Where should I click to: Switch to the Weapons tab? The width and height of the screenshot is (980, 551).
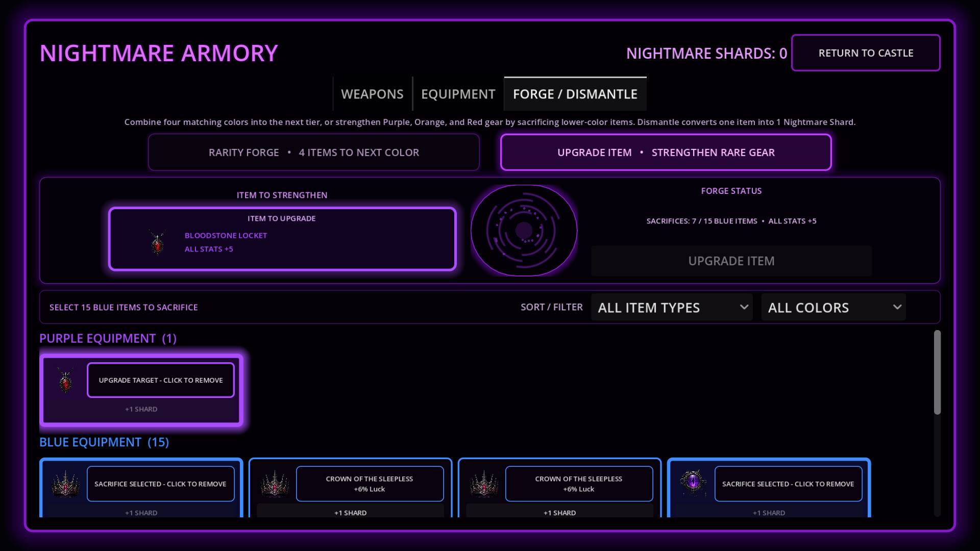[x=372, y=94]
